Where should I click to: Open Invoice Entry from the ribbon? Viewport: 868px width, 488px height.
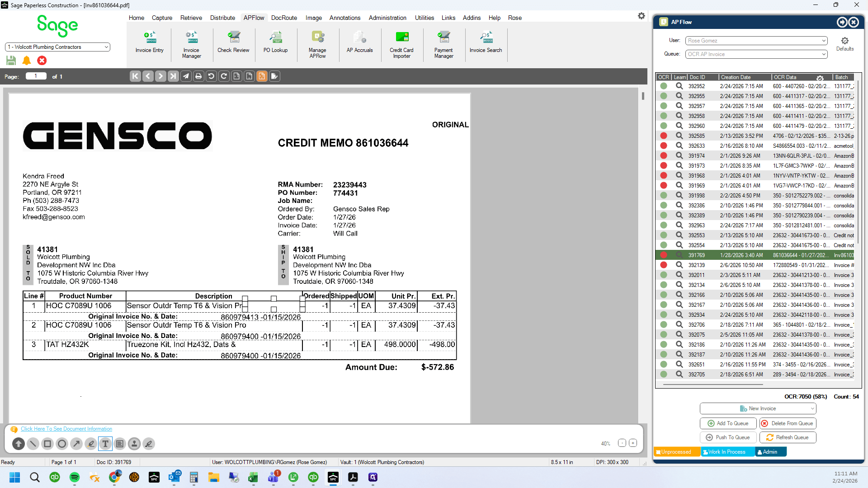[x=149, y=42]
